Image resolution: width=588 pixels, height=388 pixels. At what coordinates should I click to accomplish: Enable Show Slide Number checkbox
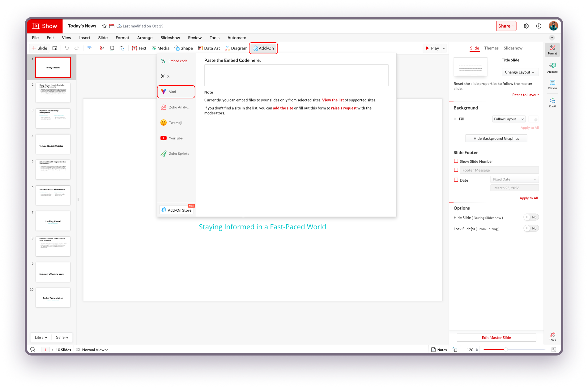(x=456, y=161)
